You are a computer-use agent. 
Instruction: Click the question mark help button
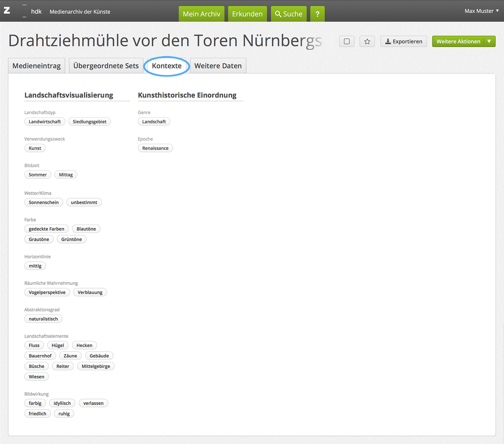click(317, 14)
